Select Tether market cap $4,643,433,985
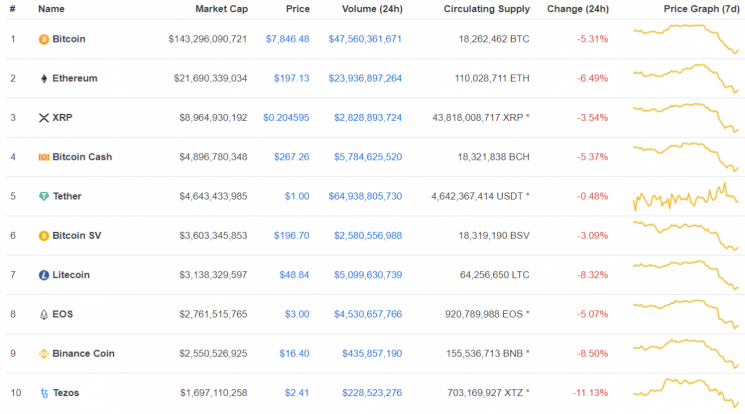745x414 pixels. tap(213, 196)
